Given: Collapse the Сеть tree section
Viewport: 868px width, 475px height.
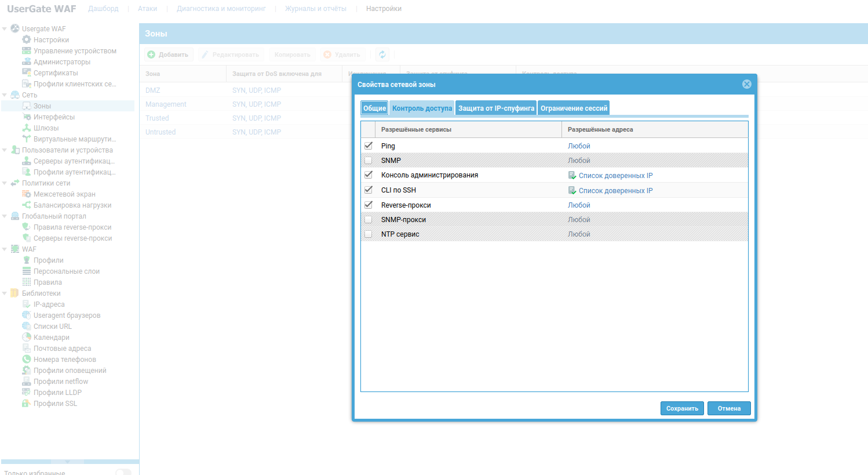Looking at the screenshot, I should point(5,95).
